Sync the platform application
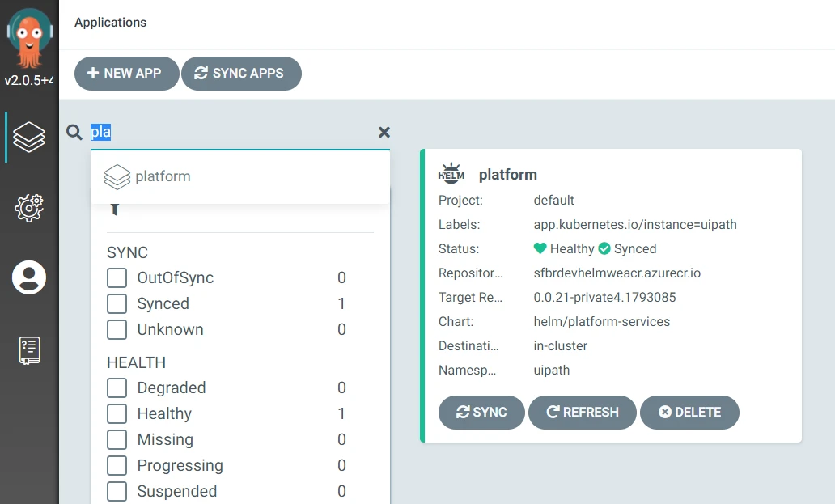This screenshot has width=835, height=504. tap(481, 413)
